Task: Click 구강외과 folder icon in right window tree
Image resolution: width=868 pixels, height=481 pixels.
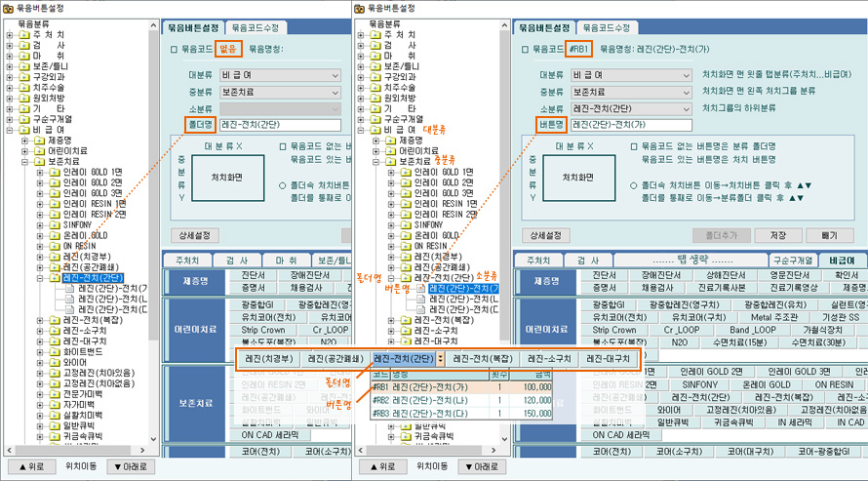Action: pos(376,75)
